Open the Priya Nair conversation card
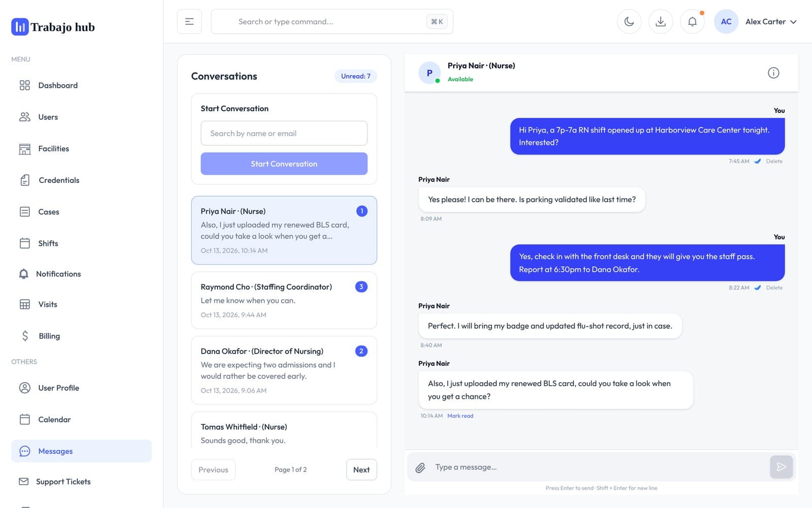Image resolution: width=812 pixels, height=508 pixels. (x=284, y=230)
